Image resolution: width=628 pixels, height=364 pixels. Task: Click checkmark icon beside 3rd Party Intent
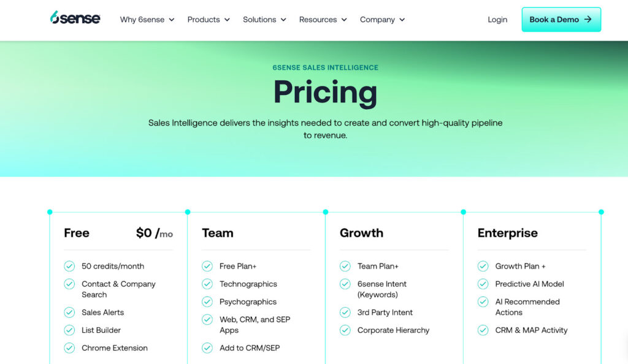point(345,313)
